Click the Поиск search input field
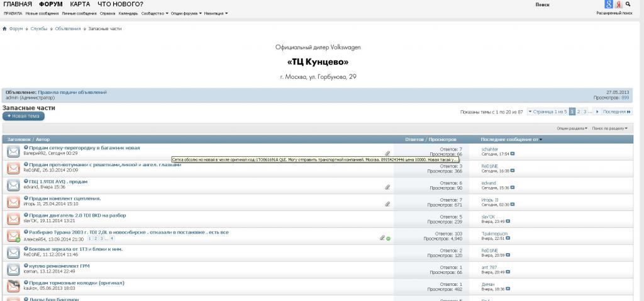 click(569, 4)
